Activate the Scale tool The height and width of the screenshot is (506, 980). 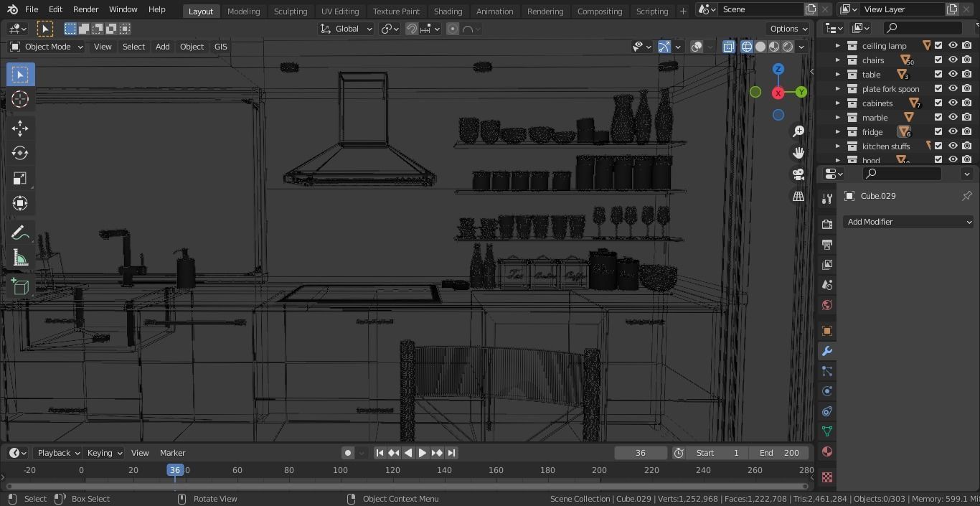tap(20, 178)
